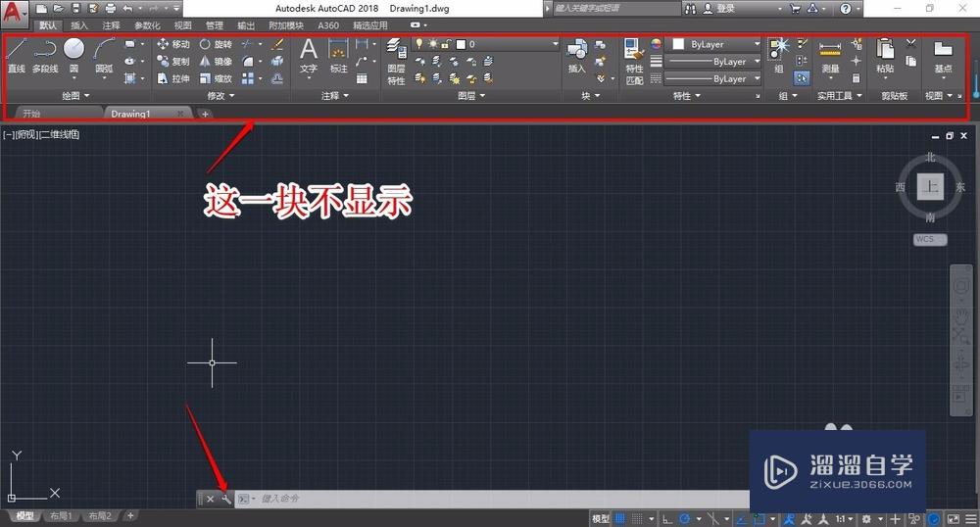Click the Mirror (镜像) tool
The image size is (980, 527).
[216, 61]
